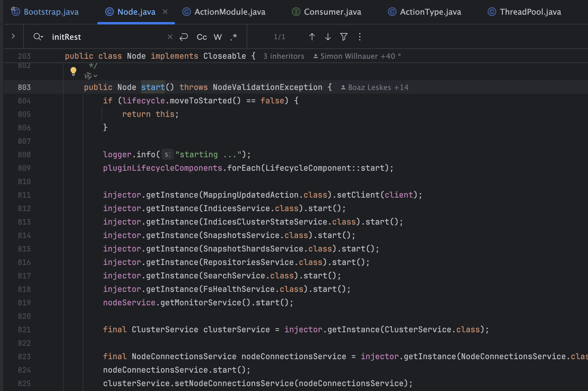588x391 pixels.
Task: Click Boaz Leskes +14 author hint
Action: point(374,87)
